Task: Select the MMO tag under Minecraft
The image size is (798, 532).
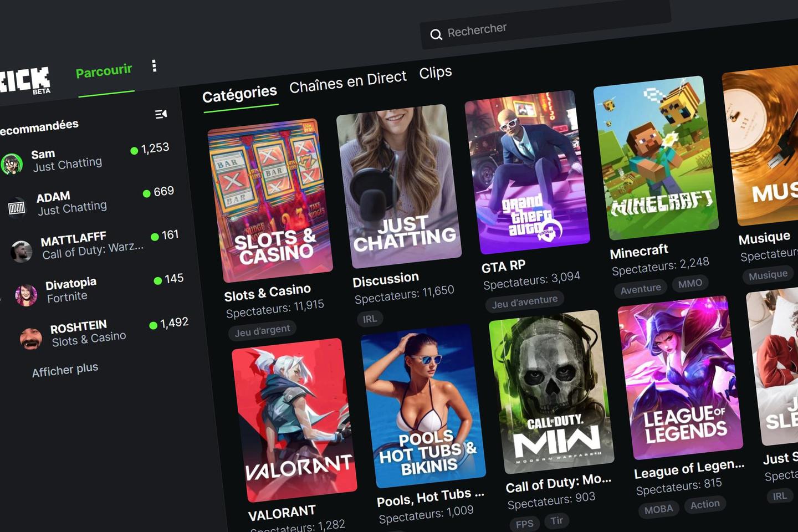Action: [x=690, y=284]
